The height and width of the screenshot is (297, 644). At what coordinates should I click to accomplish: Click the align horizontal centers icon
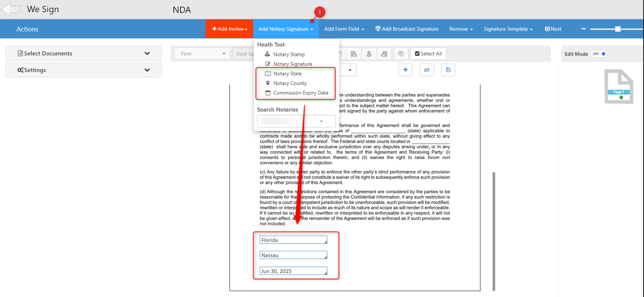369,54
